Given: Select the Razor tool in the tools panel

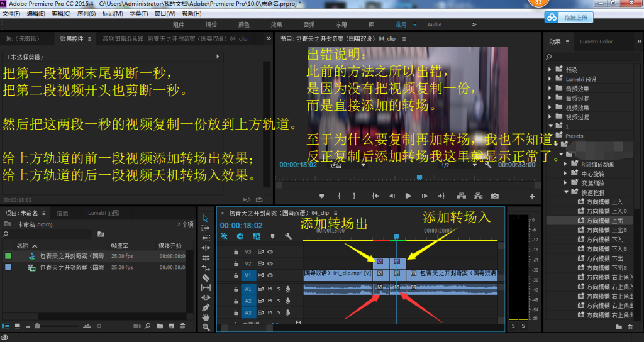Looking at the screenshot, I should click(x=206, y=277).
